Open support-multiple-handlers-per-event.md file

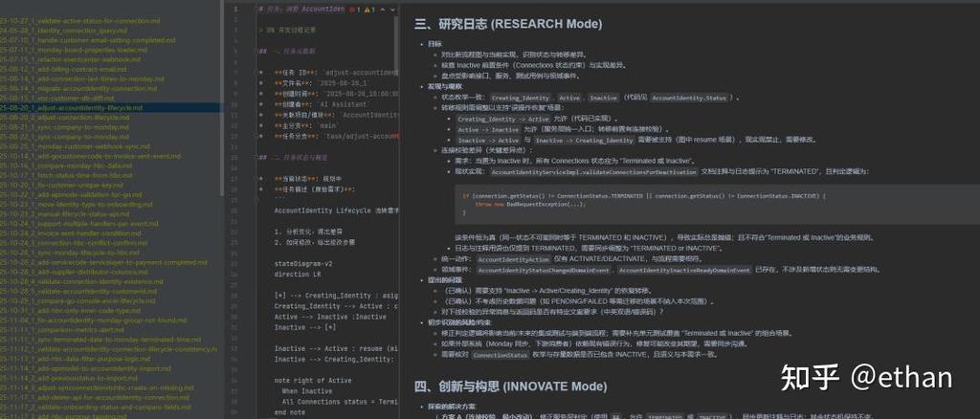tap(78, 224)
